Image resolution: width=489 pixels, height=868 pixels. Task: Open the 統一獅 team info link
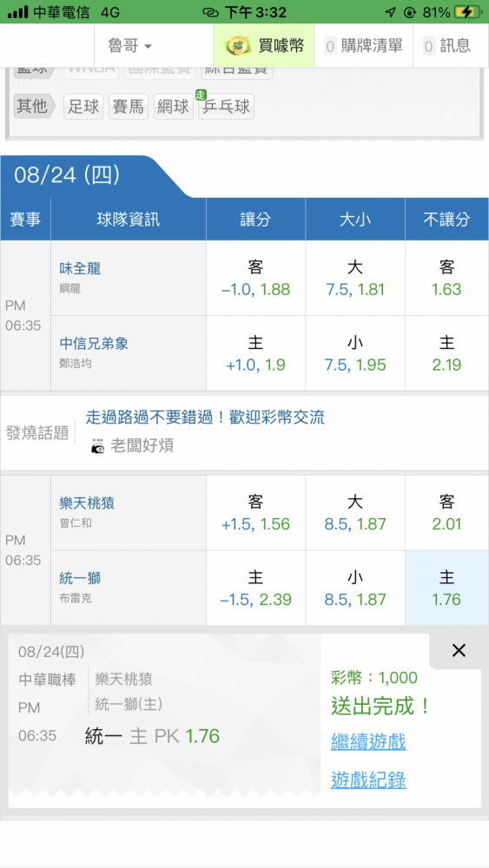pos(80,578)
